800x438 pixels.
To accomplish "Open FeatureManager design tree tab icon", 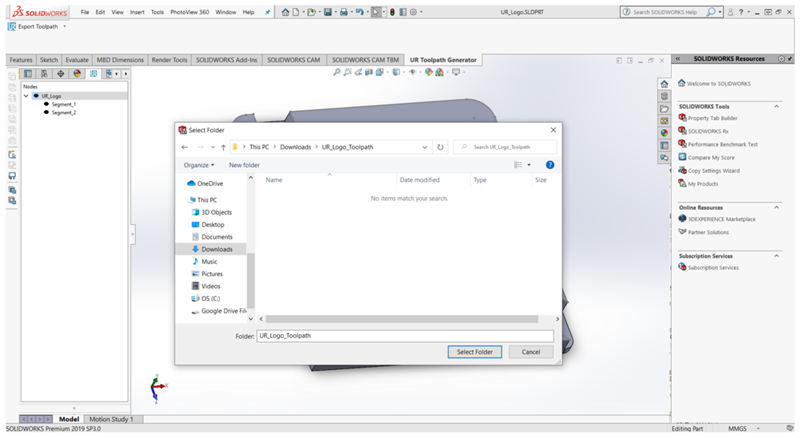I will click(28, 74).
